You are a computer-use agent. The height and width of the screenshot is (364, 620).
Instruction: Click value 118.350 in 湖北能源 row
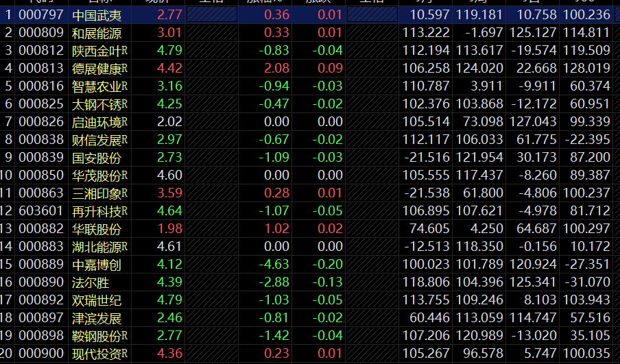[479, 247]
